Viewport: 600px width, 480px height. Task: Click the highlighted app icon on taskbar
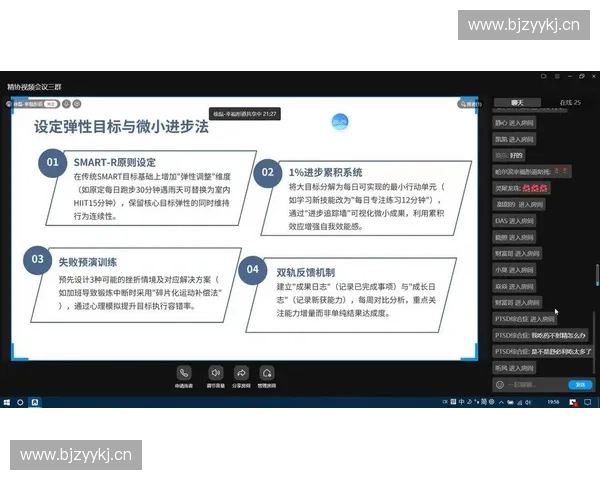pyautogui.click(x=35, y=402)
